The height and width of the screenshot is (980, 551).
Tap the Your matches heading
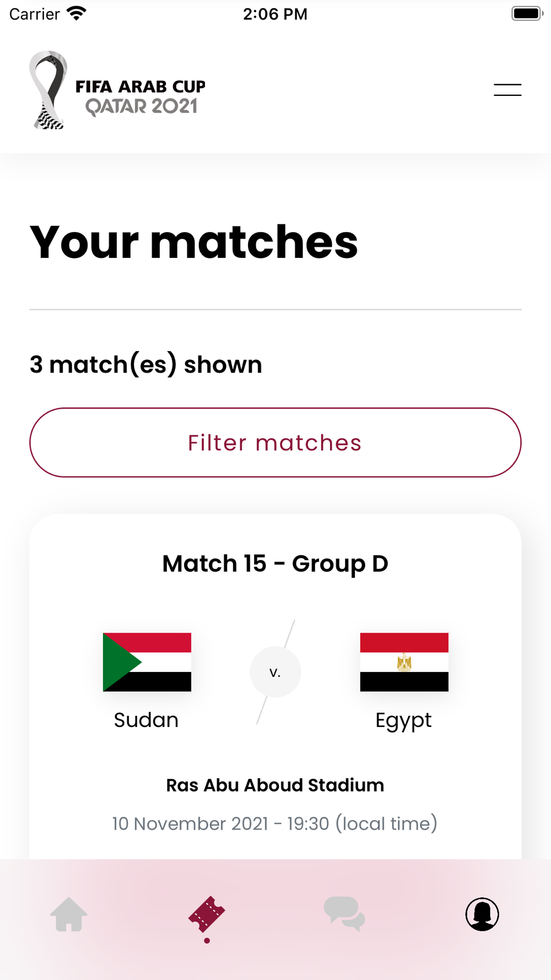click(194, 242)
